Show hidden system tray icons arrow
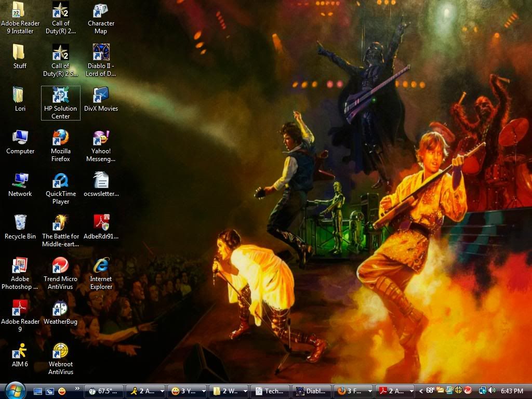 [x=421, y=391]
